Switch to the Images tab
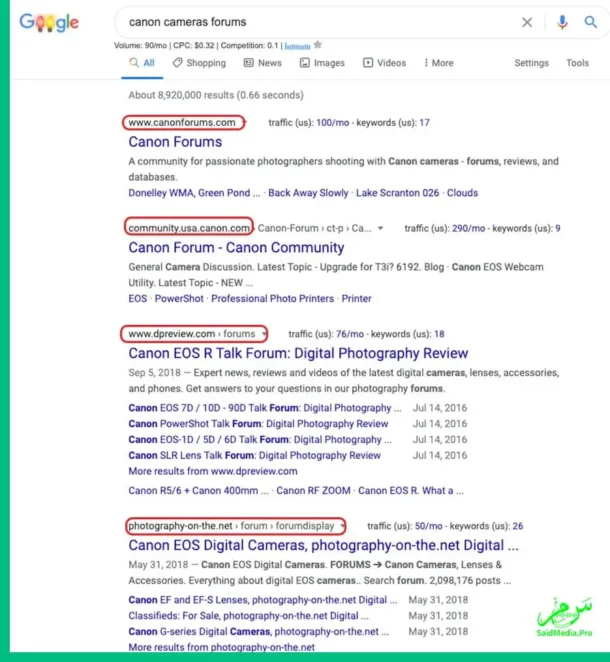 tap(322, 63)
